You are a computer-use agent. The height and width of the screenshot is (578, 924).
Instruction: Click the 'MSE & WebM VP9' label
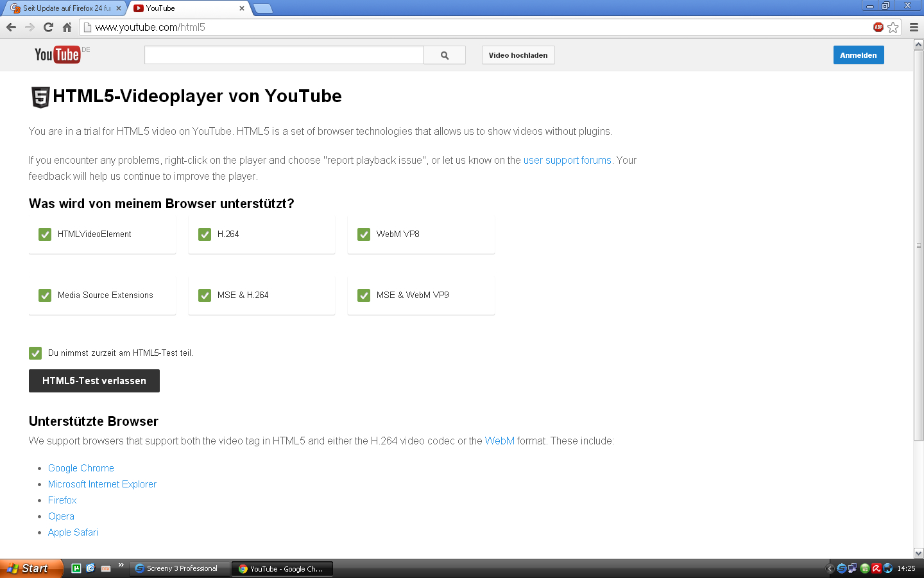click(x=413, y=295)
